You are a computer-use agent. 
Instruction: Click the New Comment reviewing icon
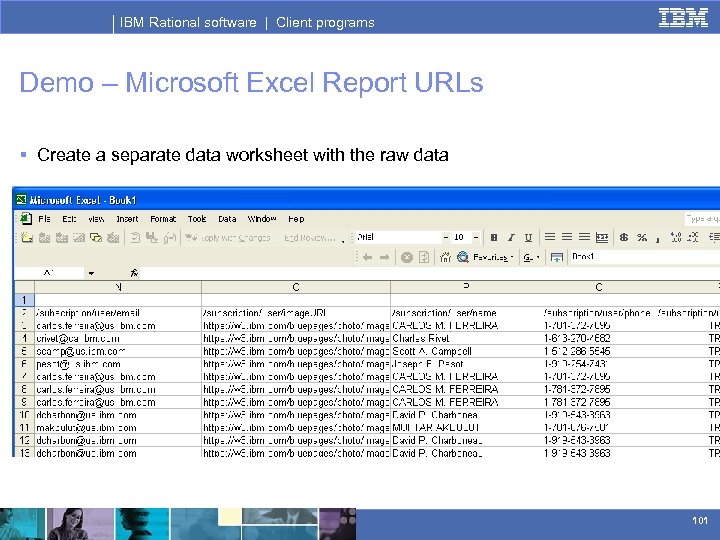[x=27, y=237]
